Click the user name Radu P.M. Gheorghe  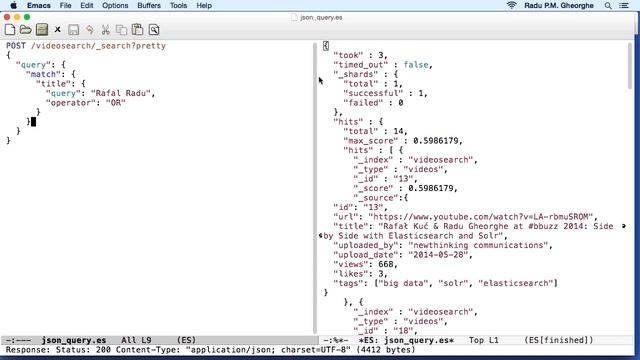(x=559, y=6)
